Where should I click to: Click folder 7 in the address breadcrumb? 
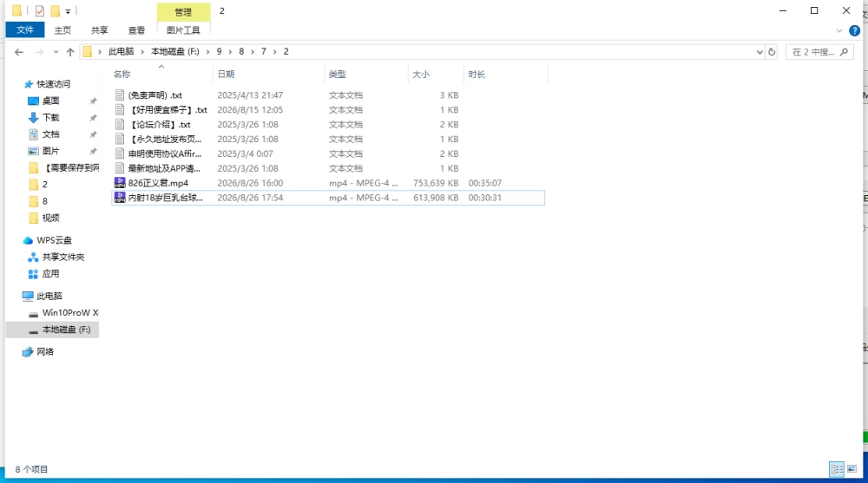[x=264, y=51]
